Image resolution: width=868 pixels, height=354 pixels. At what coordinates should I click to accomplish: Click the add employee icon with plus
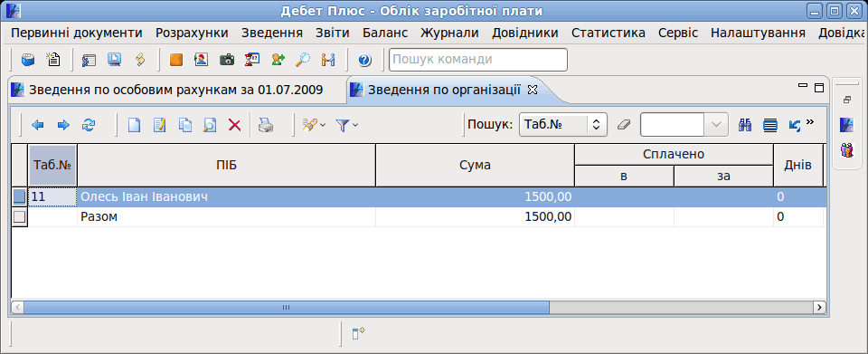pos(278,60)
